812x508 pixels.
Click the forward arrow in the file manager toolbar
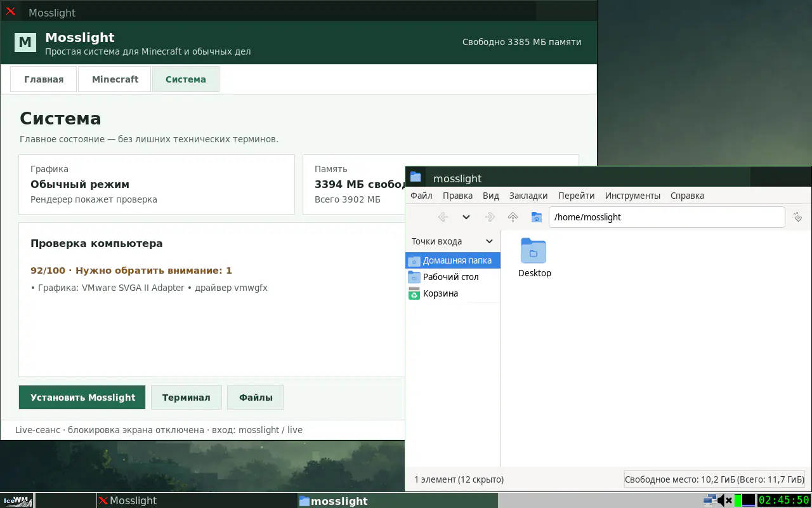tap(490, 217)
